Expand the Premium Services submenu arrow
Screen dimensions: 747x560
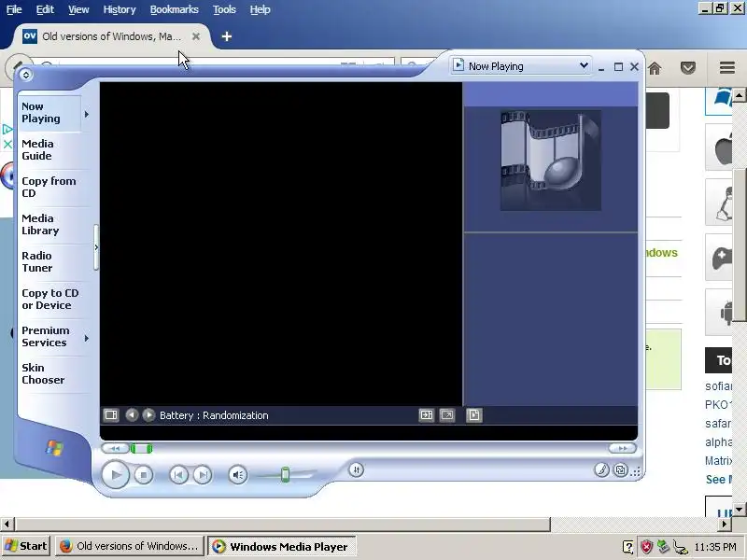tap(87, 338)
